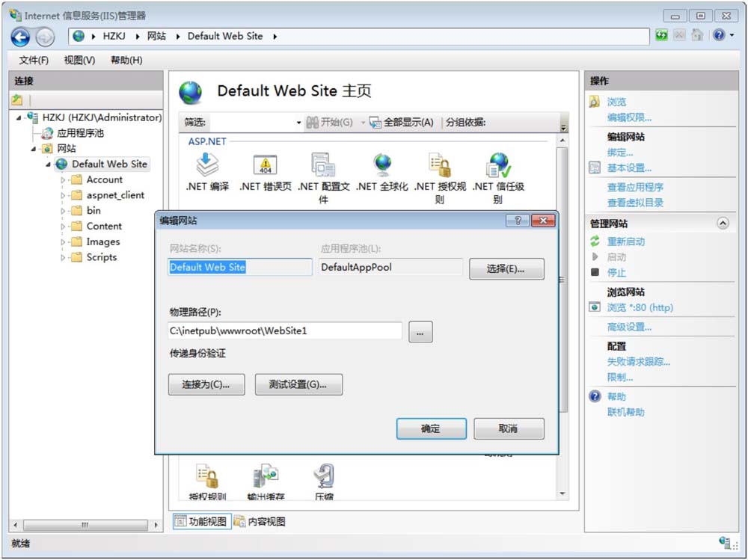Open the .NET 信任级别 feature icon
Viewport: 748px width, 560px height.
tap(498, 179)
